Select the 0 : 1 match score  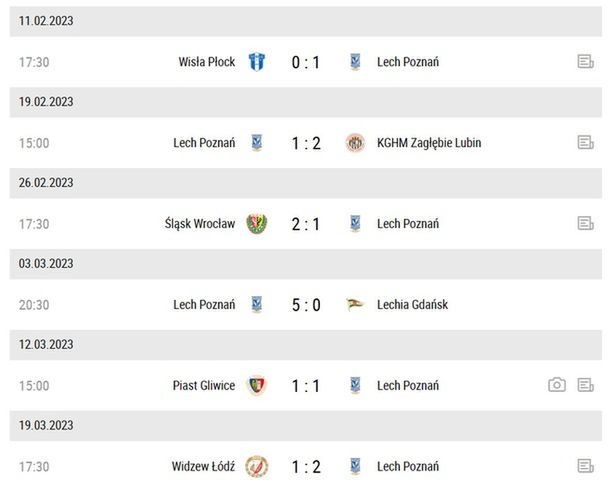pyautogui.click(x=306, y=62)
